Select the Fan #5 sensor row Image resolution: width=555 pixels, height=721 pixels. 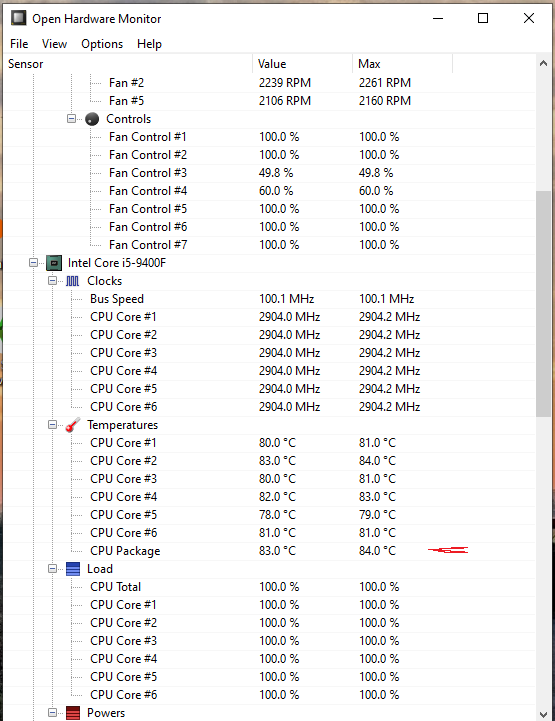(x=269, y=101)
